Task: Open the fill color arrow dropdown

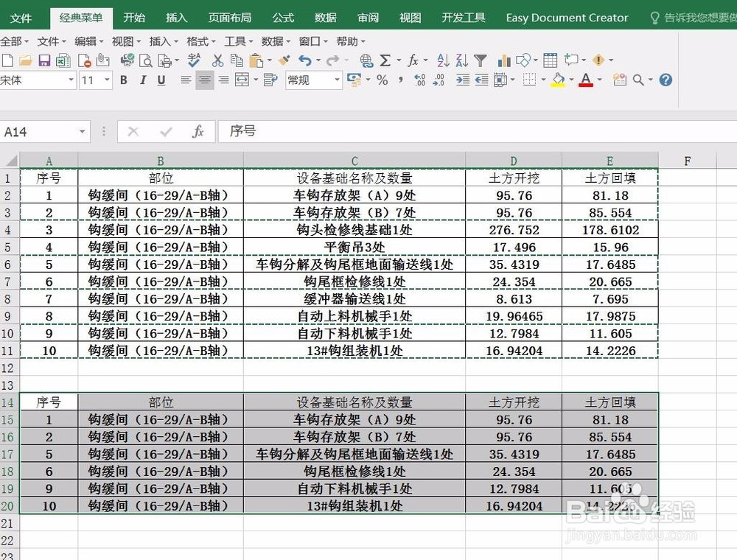Action: pyautogui.click(x=572, y=80)
